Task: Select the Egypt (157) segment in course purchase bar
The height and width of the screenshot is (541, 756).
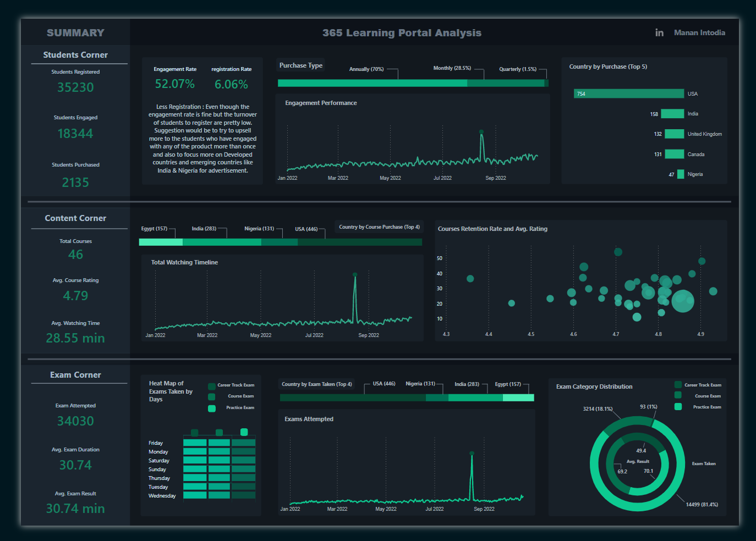Action: coord(161,242)
